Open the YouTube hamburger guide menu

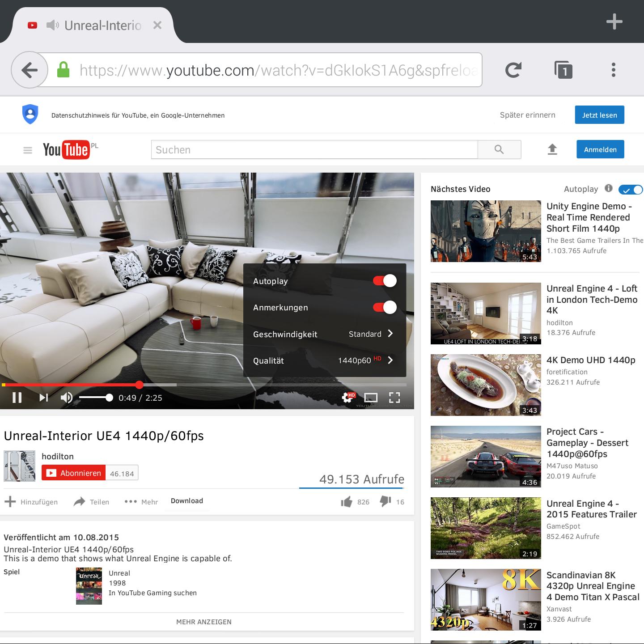pyautogui.click(x=28, y=150)
